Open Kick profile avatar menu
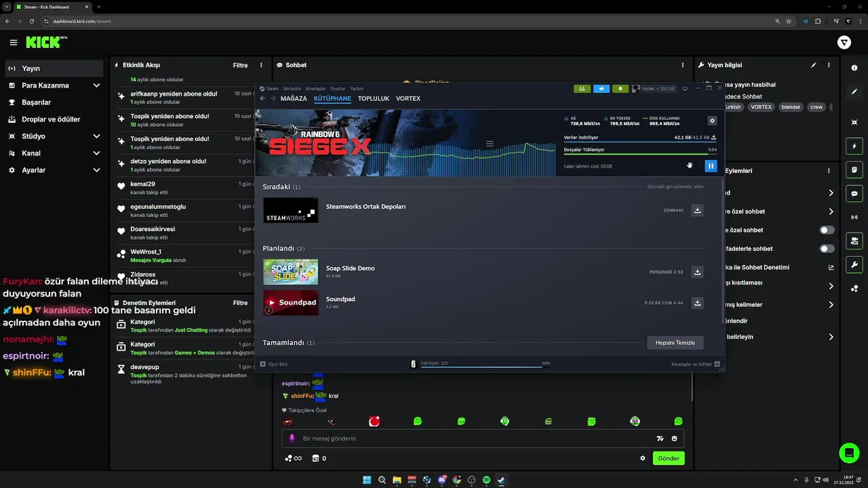 pos(844,43)
